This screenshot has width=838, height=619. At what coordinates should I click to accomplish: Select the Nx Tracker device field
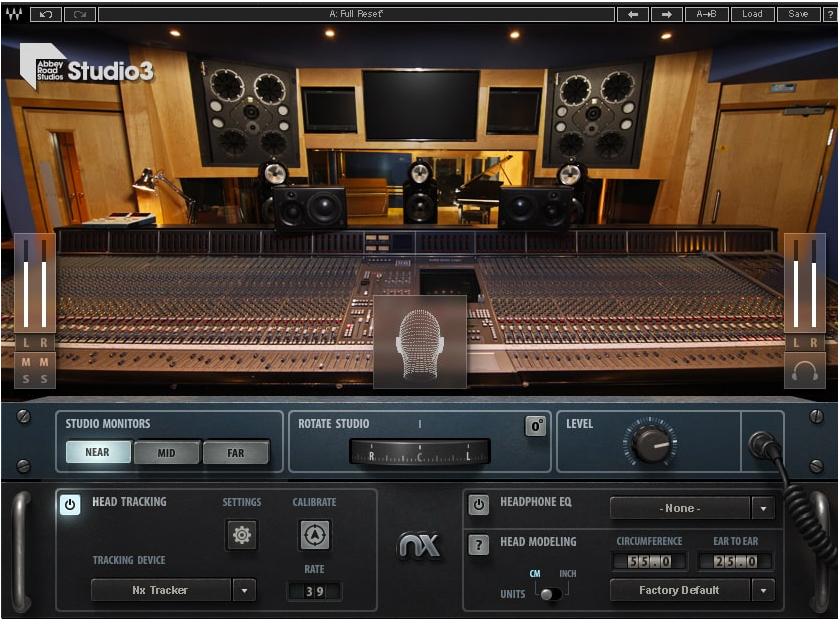pyautogui.click(x=161, y=590)
